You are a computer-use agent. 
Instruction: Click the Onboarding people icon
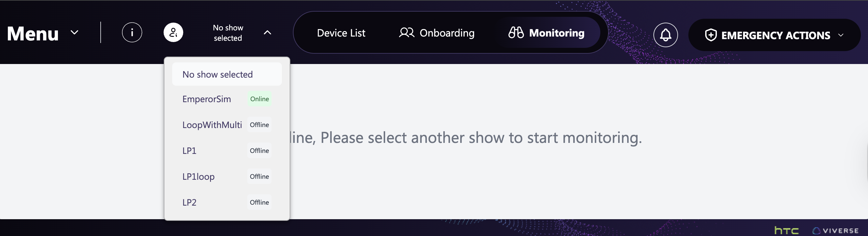(406, 33)
